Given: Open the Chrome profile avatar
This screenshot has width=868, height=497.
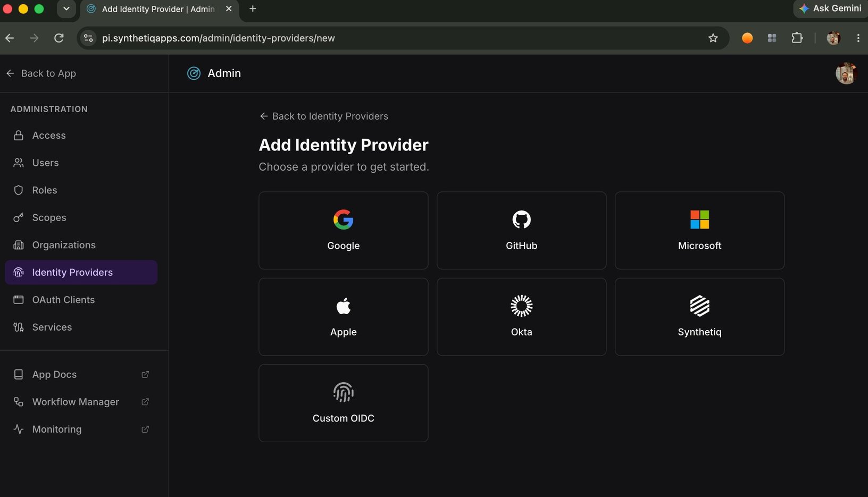Looking at the screenshot, I should [833, 38].
